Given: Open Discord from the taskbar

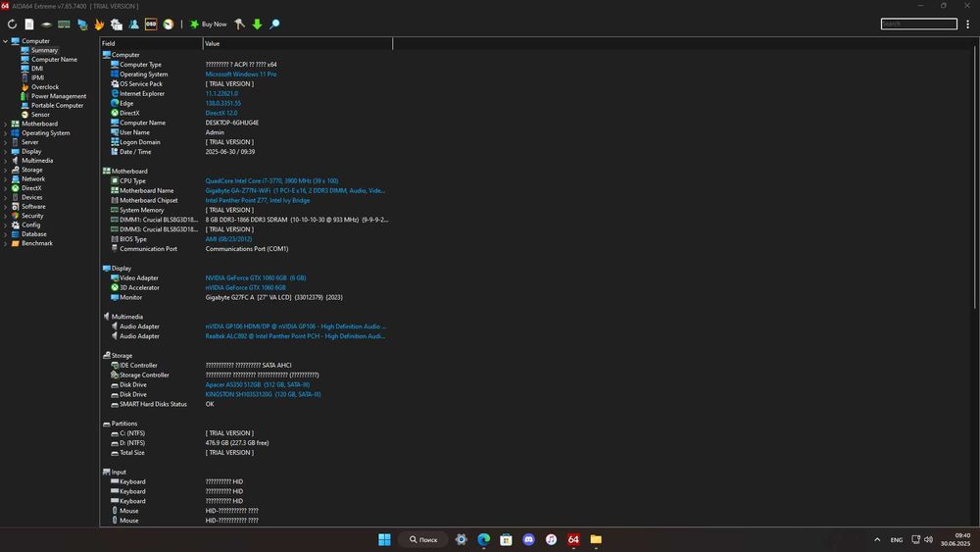Looking at the screenshot, I should 529,539.
